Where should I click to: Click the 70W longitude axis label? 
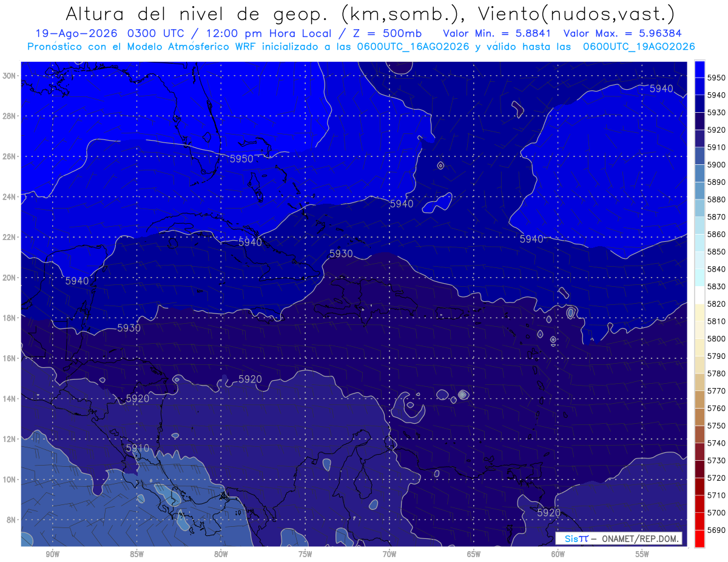[389, 554]
